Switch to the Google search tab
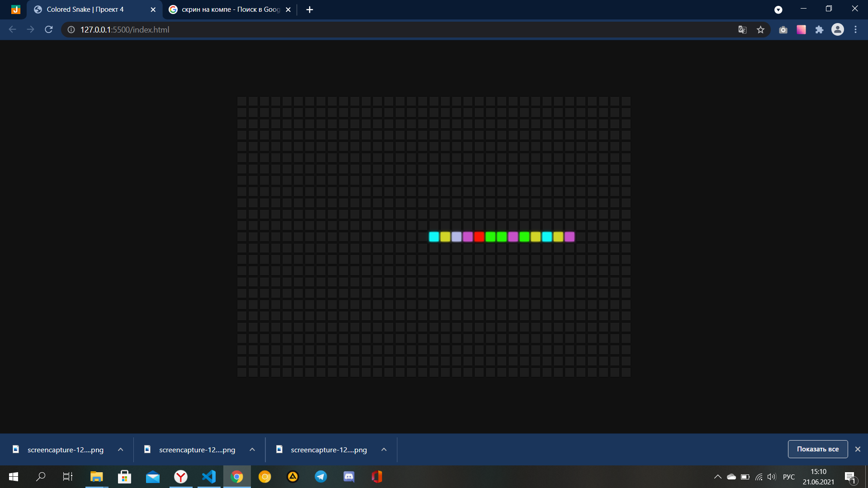The image size is (868, 488). tap(226, 9)
